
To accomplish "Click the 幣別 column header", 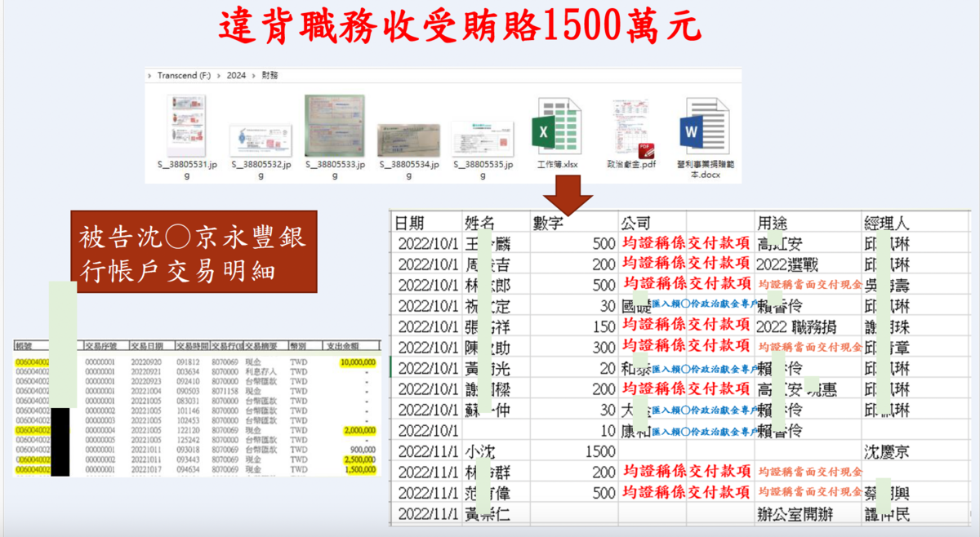I will (x=299, y=345).
